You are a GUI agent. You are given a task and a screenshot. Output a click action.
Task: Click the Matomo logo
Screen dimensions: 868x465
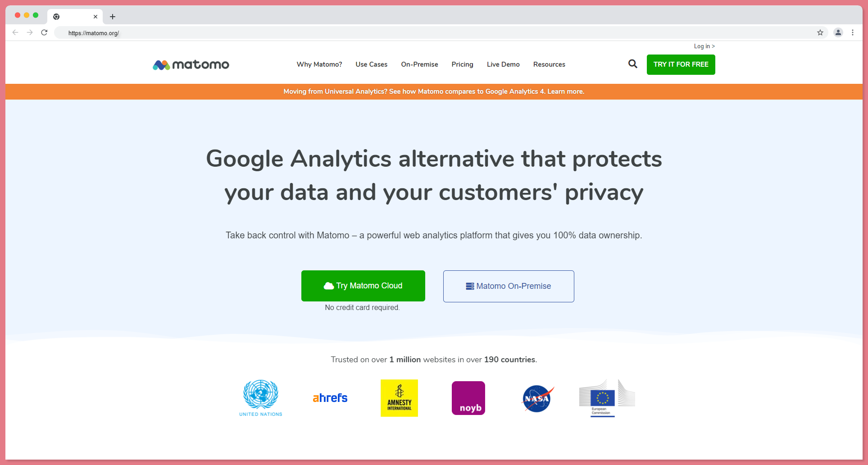(x=191, y=65)
